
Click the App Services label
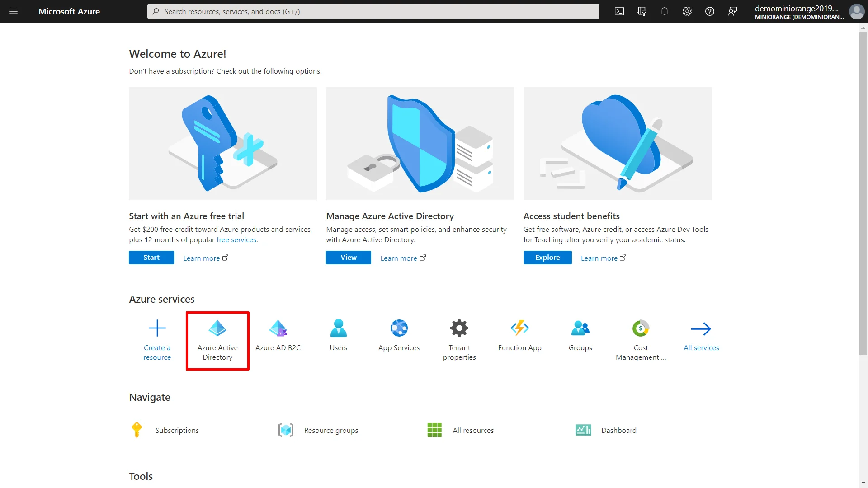pos(399,347)
